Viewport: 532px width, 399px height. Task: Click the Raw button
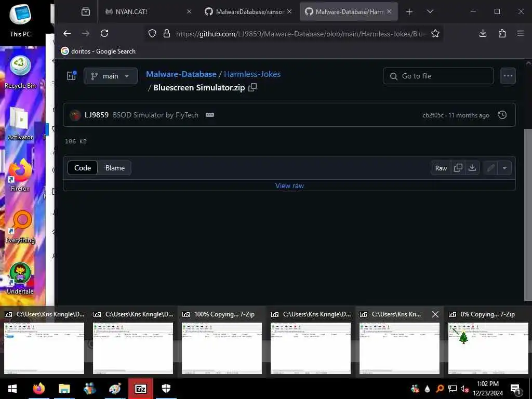tap(441, 168)
